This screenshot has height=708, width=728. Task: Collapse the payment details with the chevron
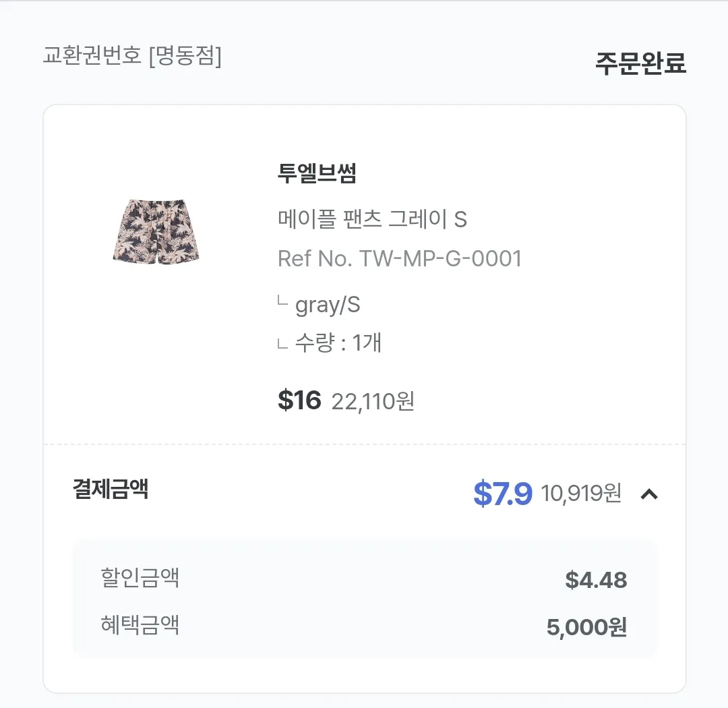pos(649,494)
